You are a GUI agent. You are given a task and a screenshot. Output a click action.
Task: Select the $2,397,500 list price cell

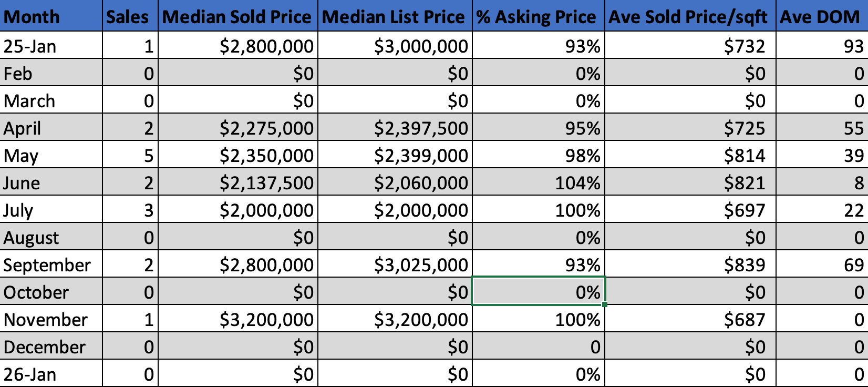pos(395,128)
